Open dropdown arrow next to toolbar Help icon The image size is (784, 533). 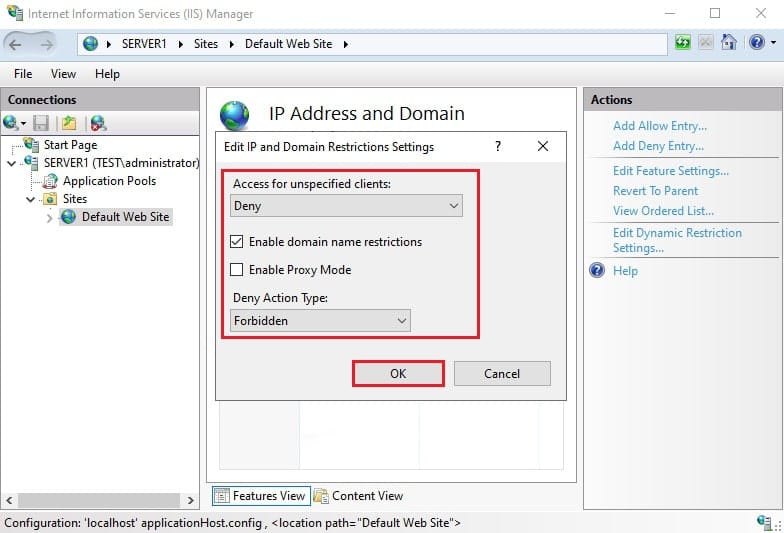click(x=773, y=42)
